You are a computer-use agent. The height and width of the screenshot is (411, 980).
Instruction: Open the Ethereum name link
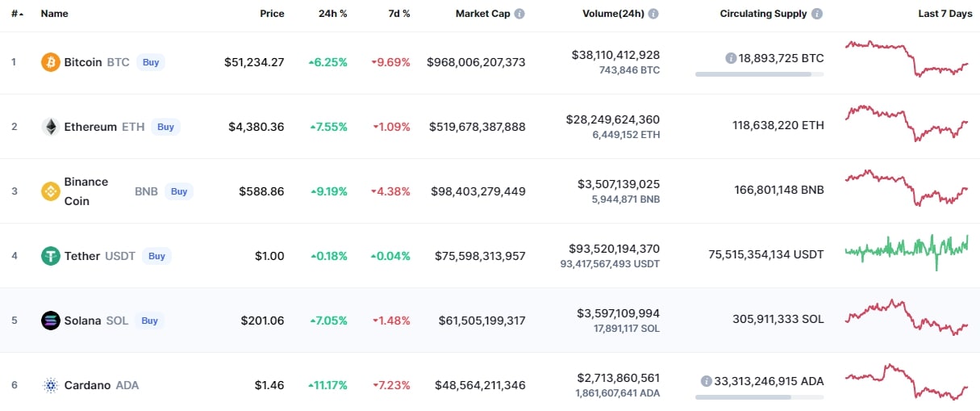(x=90, y=127)
